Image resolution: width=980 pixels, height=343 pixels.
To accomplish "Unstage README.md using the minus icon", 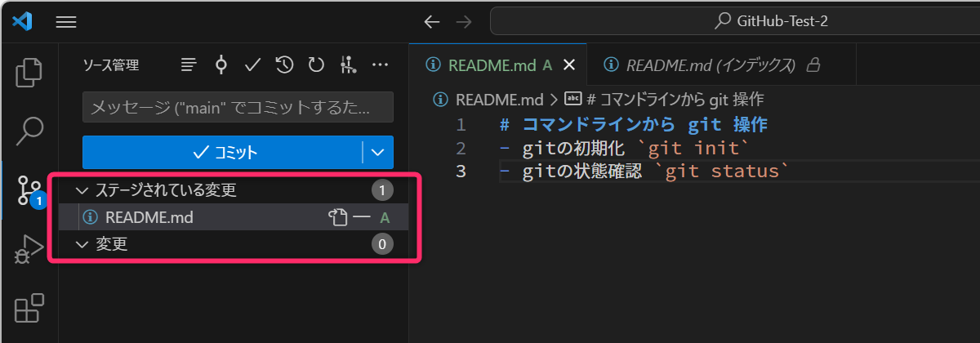I will (361, 217).
